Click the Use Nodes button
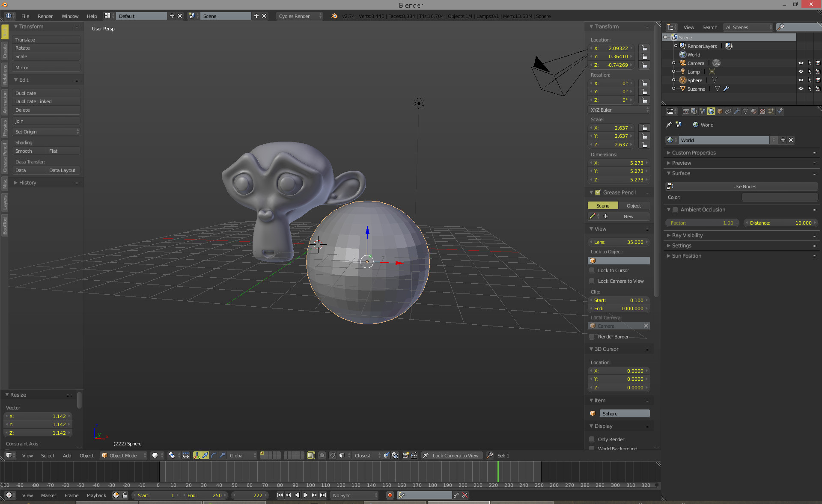Image resolution: width=822 pixels, height=504 pixels. (742, 187)
